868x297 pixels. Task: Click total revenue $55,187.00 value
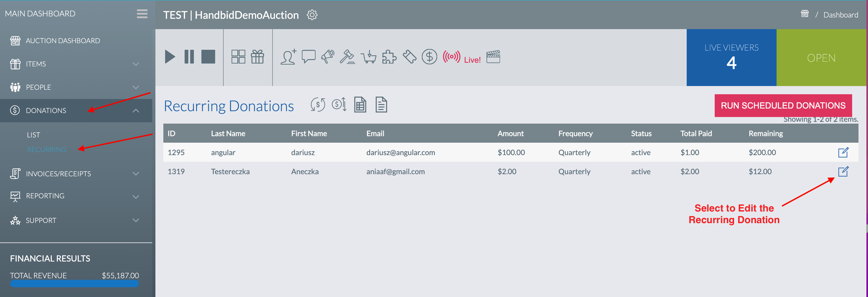(120, 275)
